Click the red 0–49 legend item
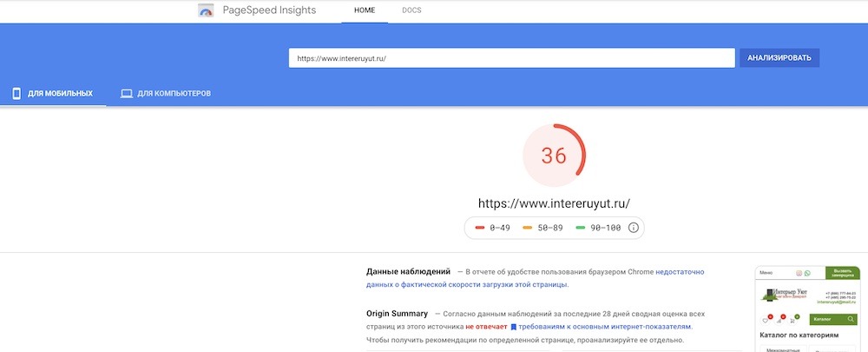Screen dimensions: 868x352 tap(492, 228)
